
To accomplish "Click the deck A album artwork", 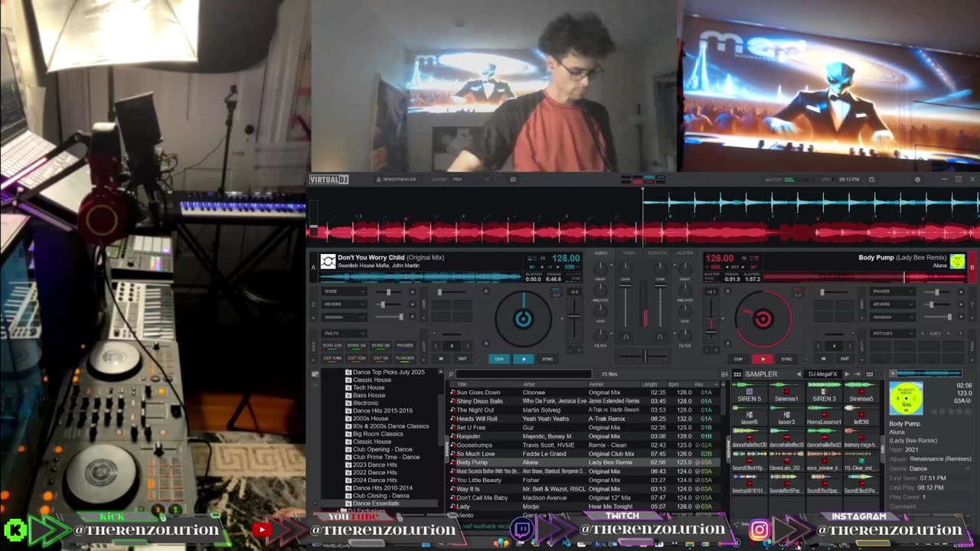I will (328, 262).
